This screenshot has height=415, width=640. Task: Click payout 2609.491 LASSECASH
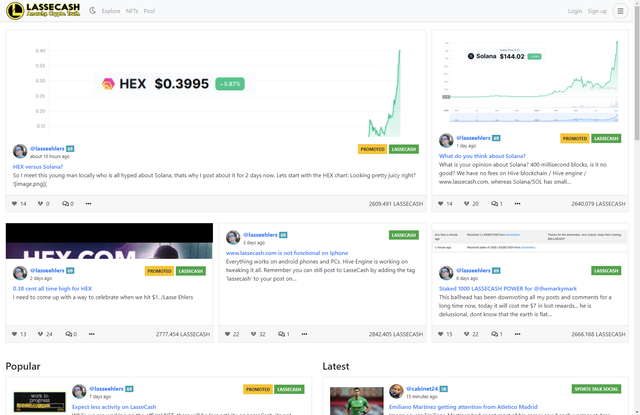point(396,204)
